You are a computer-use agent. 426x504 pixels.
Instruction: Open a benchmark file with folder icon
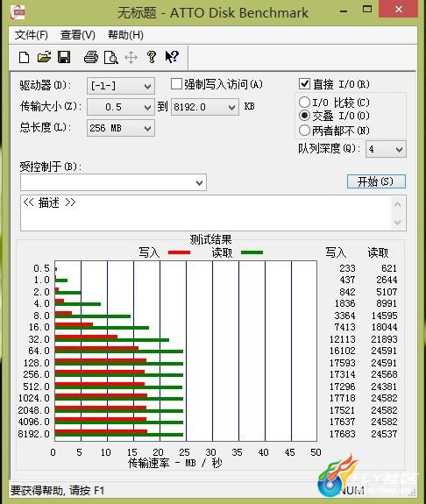tap(44, 58)
